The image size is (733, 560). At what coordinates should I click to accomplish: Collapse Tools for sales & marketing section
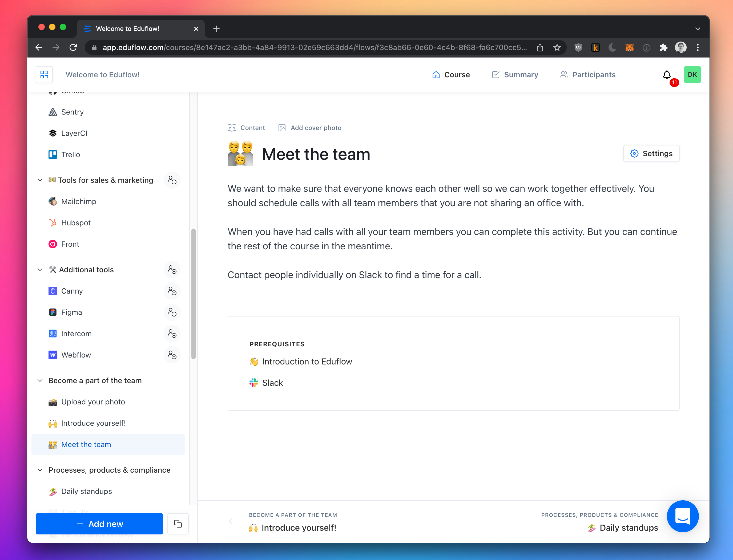[x=40, y=180]
